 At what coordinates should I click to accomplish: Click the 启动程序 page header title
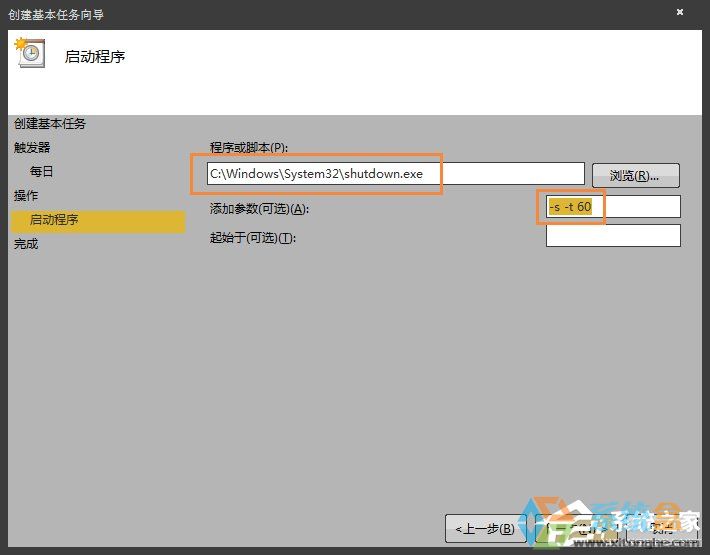point(95,57)
